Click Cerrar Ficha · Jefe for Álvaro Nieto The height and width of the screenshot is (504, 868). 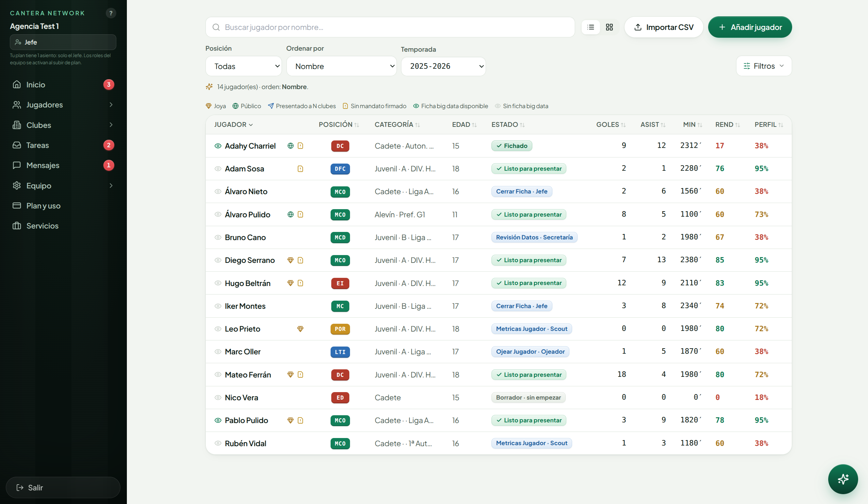click(521, 191)
